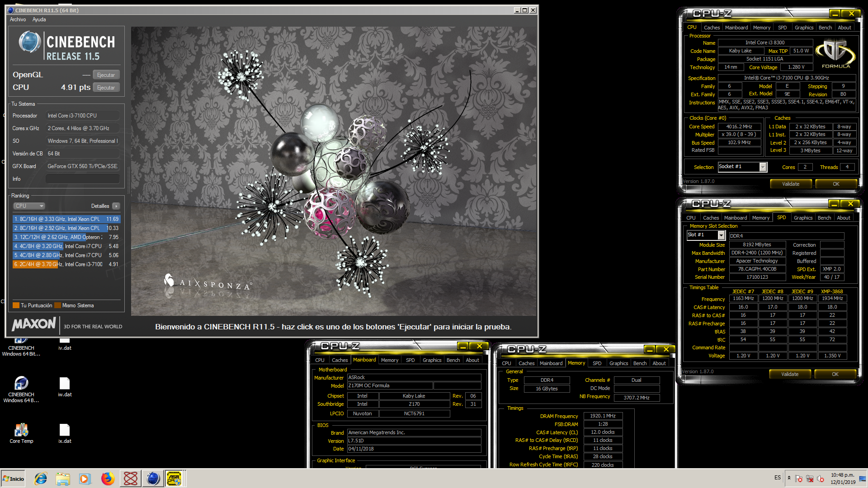Click the Core Speed value 4016.2 MHz
Screen dimensions: 868x488
[x=739, y=127]
